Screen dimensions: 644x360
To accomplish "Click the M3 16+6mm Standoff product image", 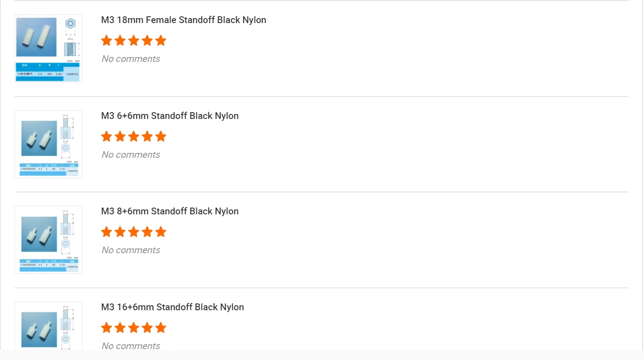I will tap(48, 327).
